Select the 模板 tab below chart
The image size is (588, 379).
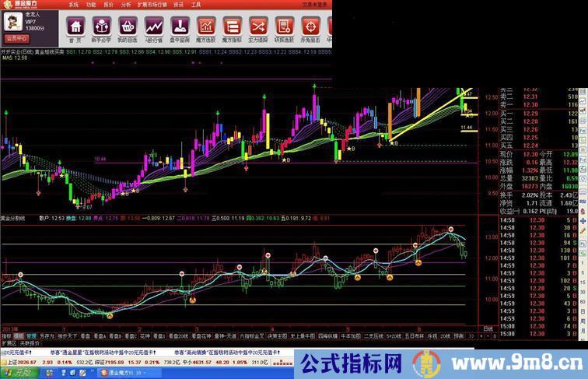pyautogui.click(x=18, y=335)
